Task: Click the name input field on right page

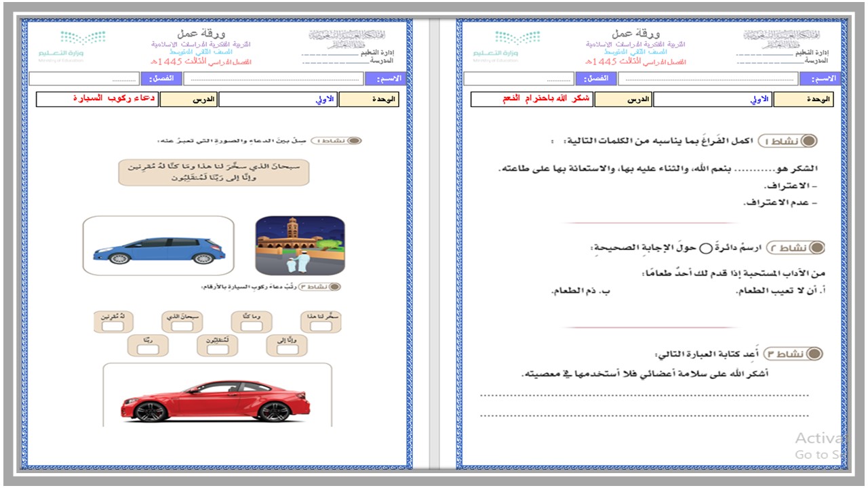Action: pyautogui.click(x=707, y=79)
